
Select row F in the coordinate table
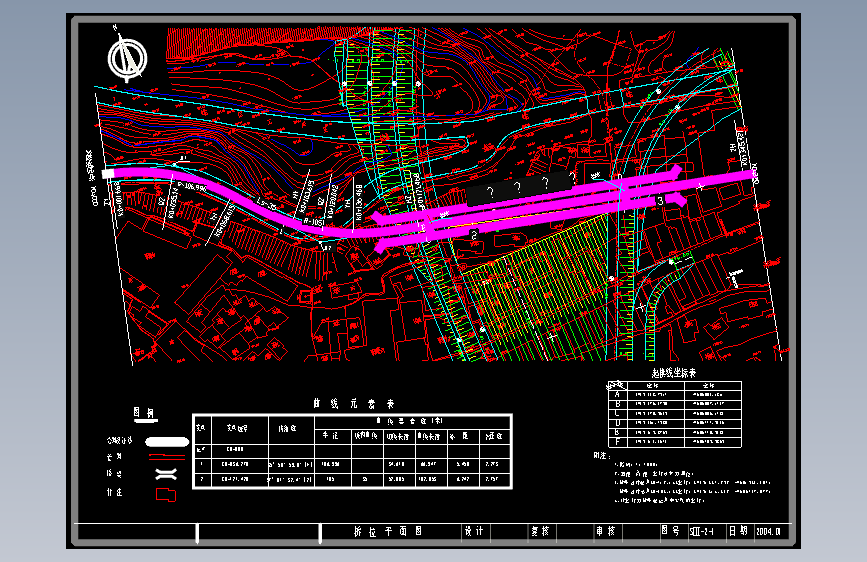675,442
